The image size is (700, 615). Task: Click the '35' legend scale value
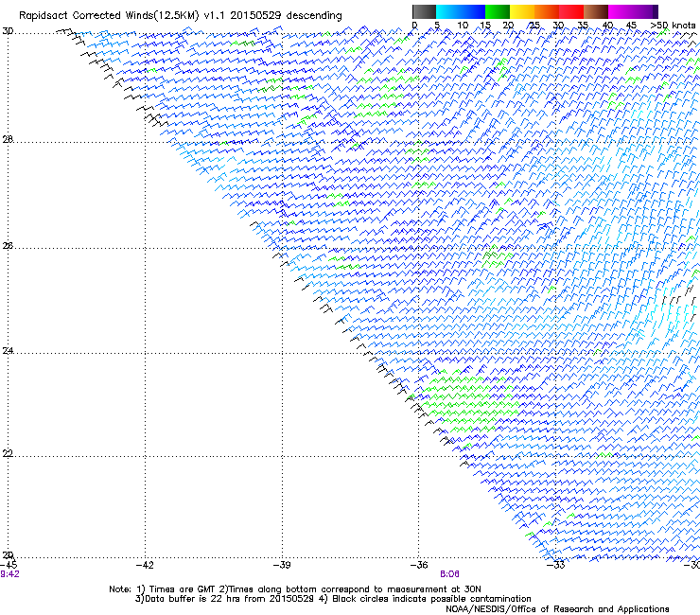tap(583, 26)
